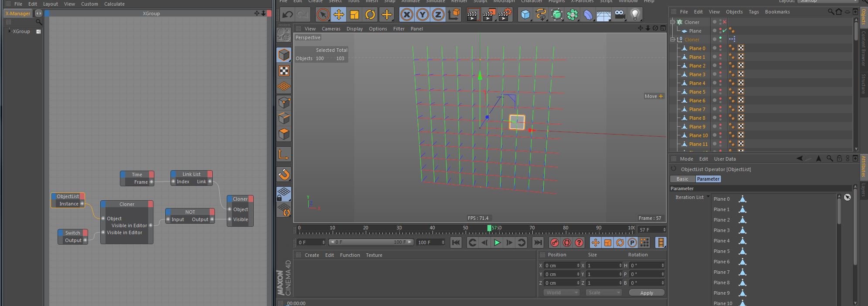Open the Bookmarks menu in Object Manager
The image size is (868, 306).
click(x=777, y=12)
